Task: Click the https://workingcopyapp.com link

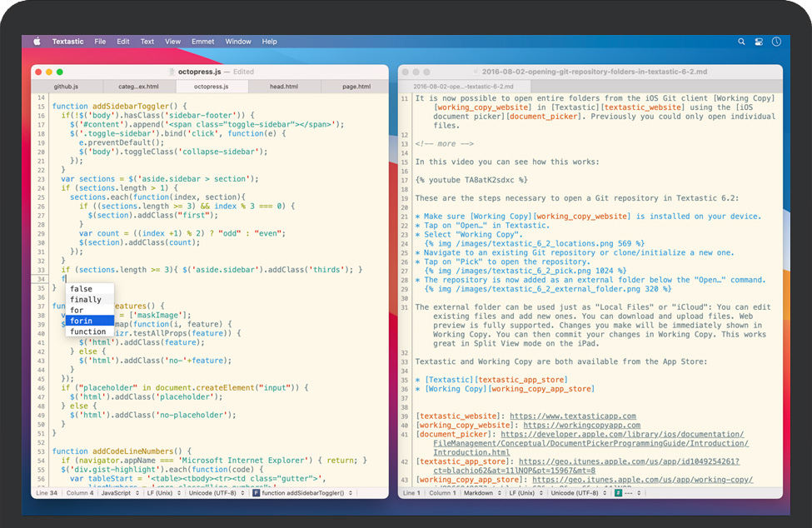Action: [581, 426]
